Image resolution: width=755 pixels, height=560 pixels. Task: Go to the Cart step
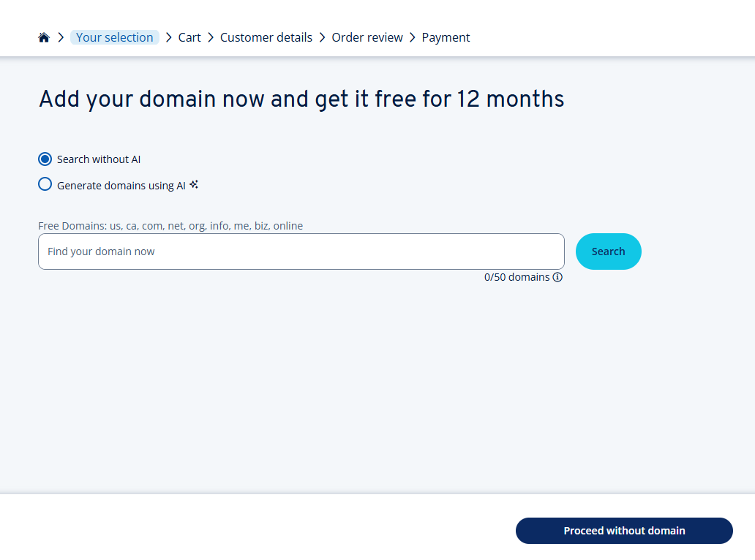[x=189, y=37]
